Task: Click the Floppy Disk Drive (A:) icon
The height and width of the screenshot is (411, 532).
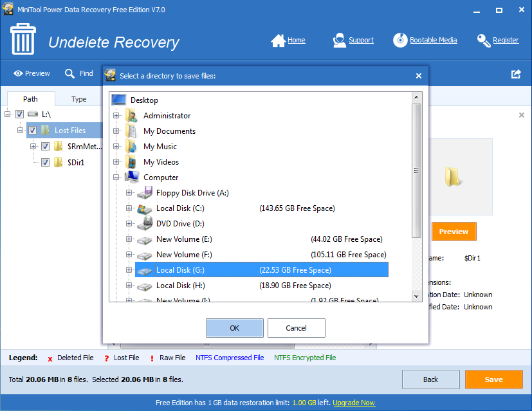Action: point(145,192)
